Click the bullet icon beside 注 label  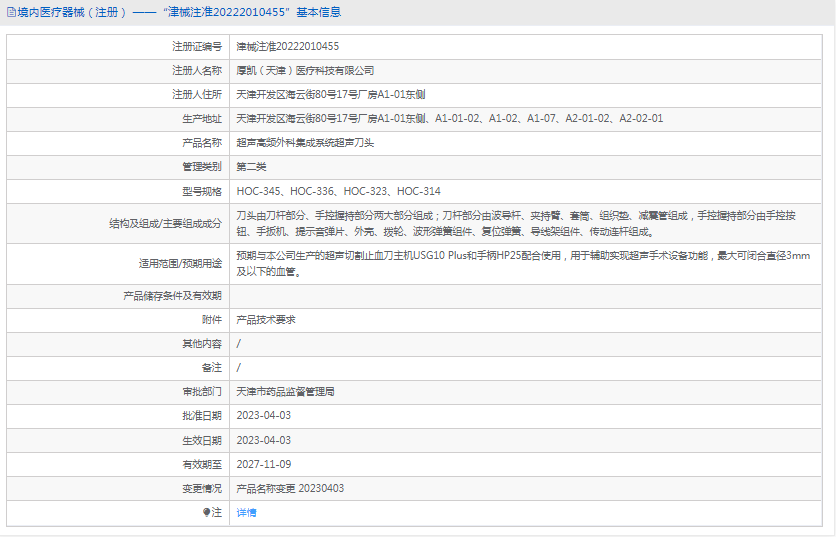click(x=206, y=512)
